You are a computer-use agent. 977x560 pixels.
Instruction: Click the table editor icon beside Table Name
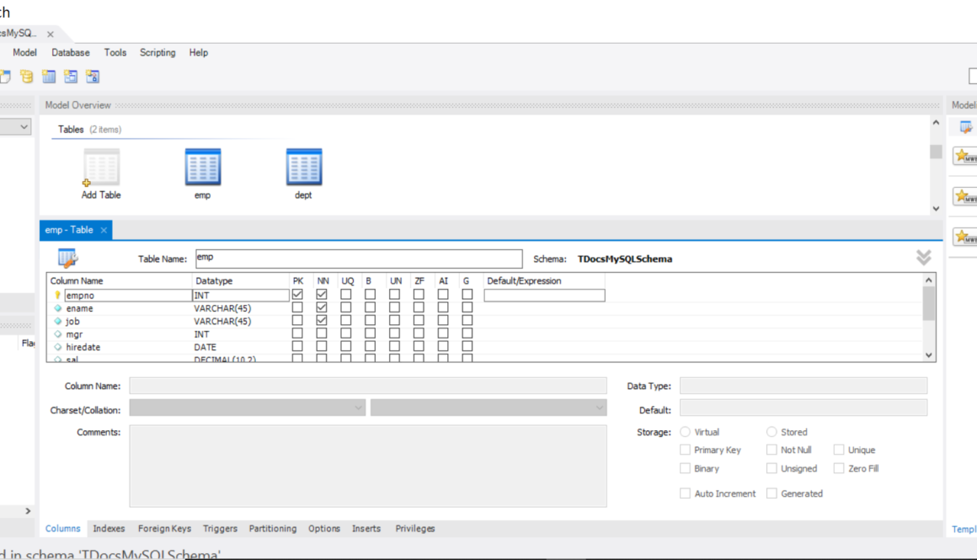click(x=67, y=259)
